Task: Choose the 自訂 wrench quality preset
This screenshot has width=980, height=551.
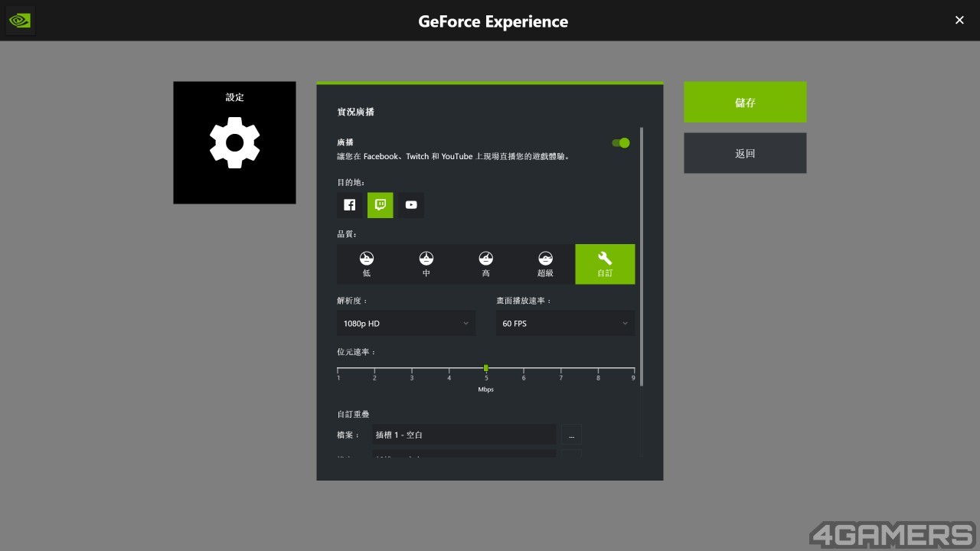Action: tap(605, 264)
